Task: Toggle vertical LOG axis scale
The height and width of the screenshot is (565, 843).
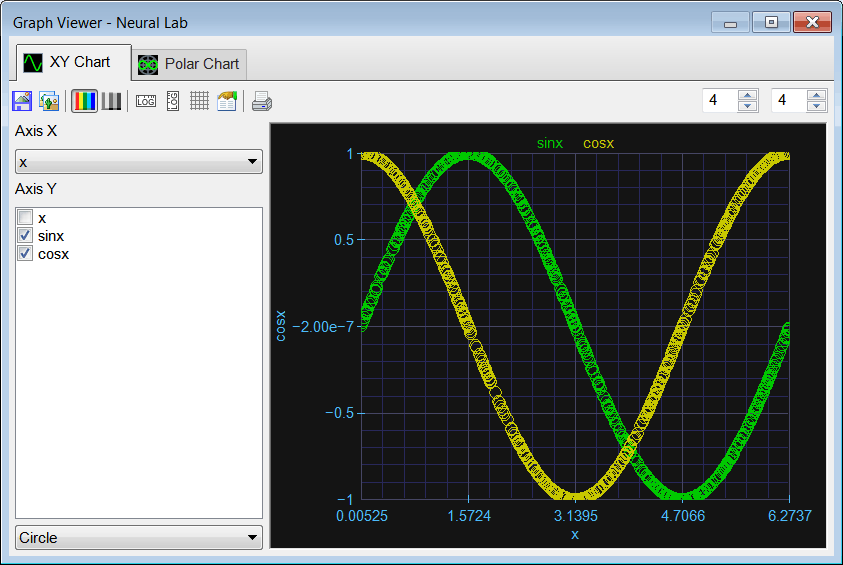Action: click(173, 101)
